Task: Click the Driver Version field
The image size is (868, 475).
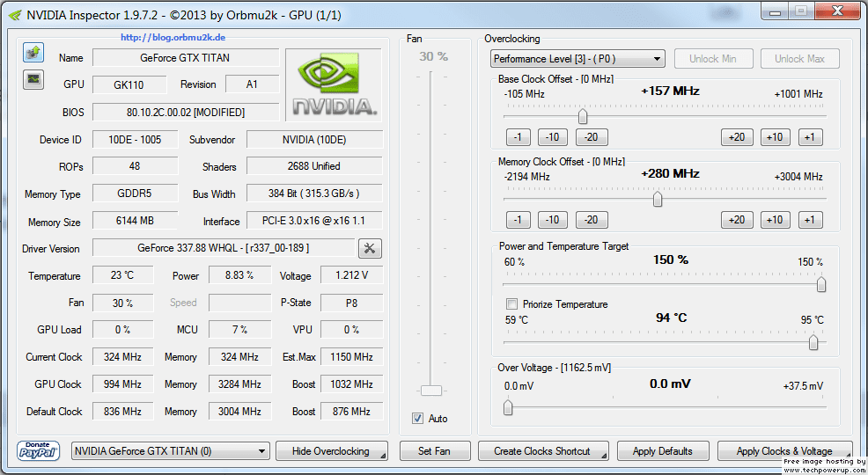Action: pos(223,248)
